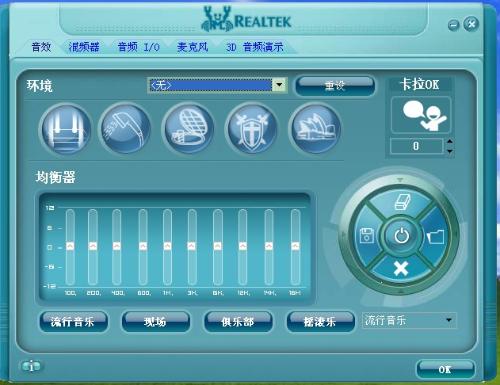Decrease the karaoke key value
The width and height of the screenshot is (500, 385).
tap(450, 151)
